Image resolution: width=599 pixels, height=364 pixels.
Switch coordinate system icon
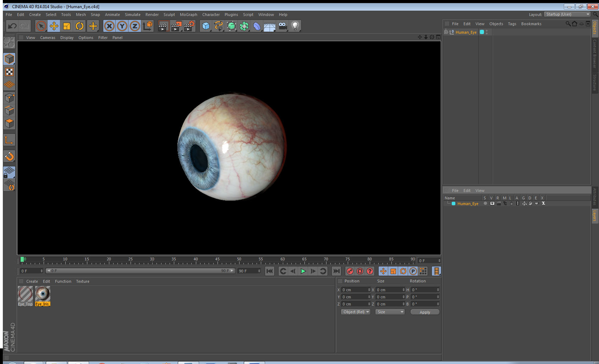tap(148, 26)
